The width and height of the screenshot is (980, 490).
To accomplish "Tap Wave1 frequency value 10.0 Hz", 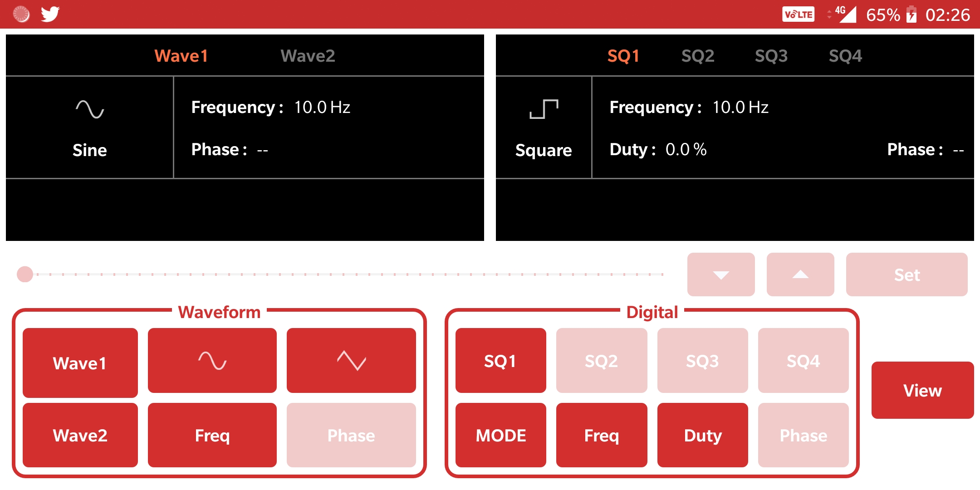I will click(322, 108).
